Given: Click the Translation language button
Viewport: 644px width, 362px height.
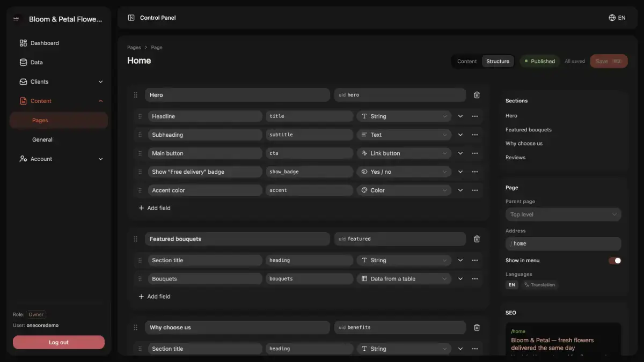Looking at the screenshot, I should point(539,285).
